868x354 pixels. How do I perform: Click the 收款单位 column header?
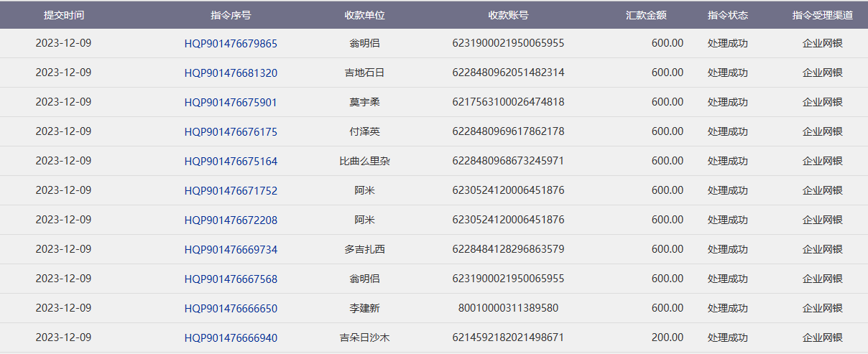pos(364,15)
